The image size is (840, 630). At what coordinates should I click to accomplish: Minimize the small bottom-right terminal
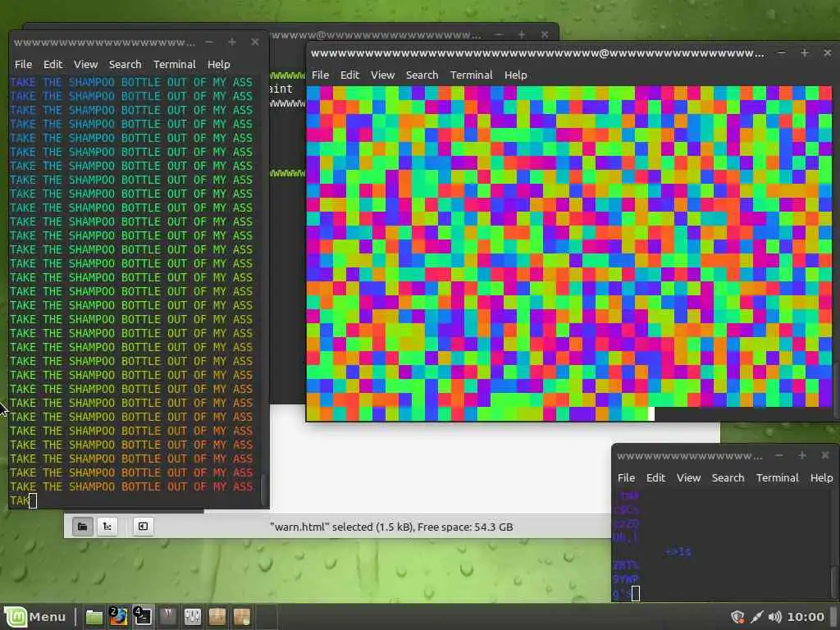[779, 455]
